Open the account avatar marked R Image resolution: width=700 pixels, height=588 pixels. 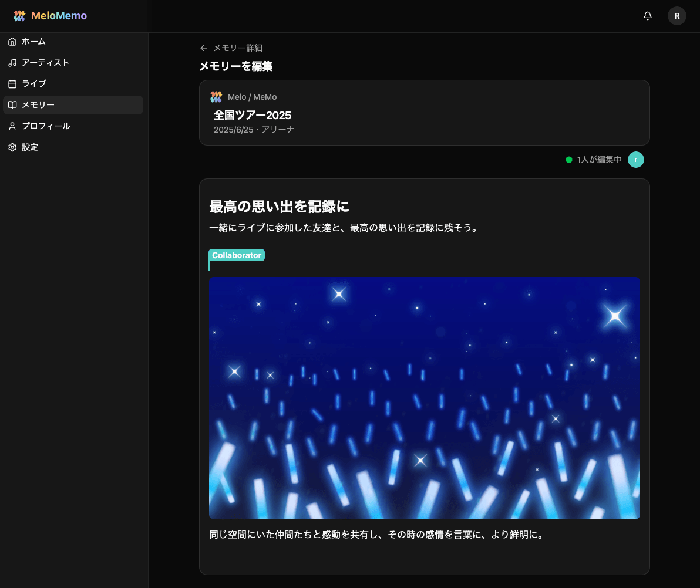click(677, 16)
